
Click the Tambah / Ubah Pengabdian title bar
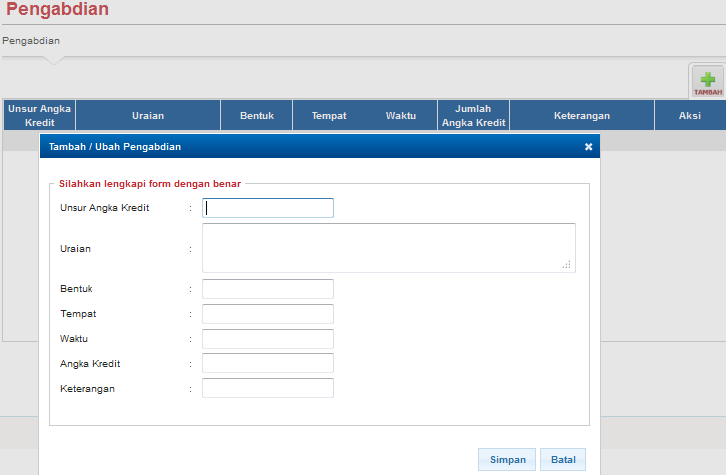click(319, 146)
